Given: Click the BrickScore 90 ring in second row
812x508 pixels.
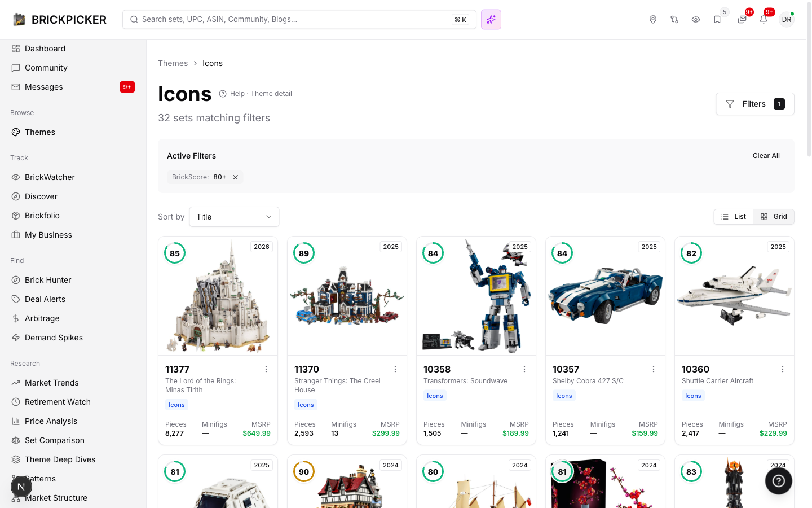Looking at the screenshot, I should click(304, 472).
